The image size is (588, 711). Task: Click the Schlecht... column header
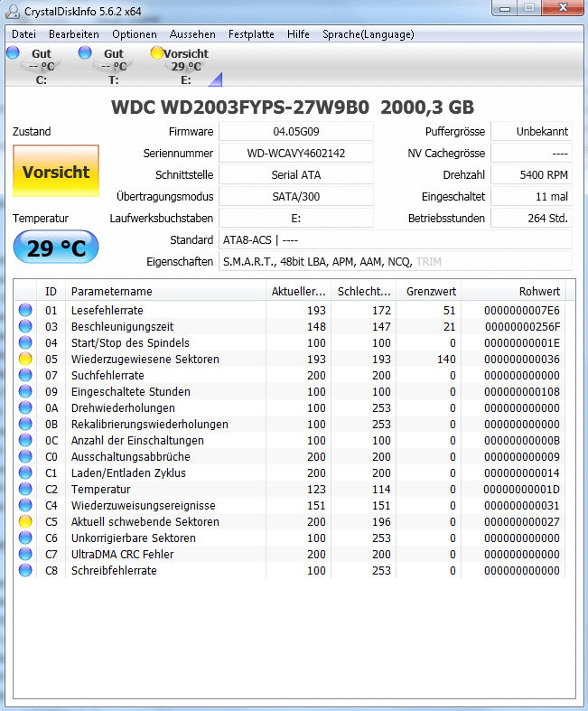pos(364,292)
